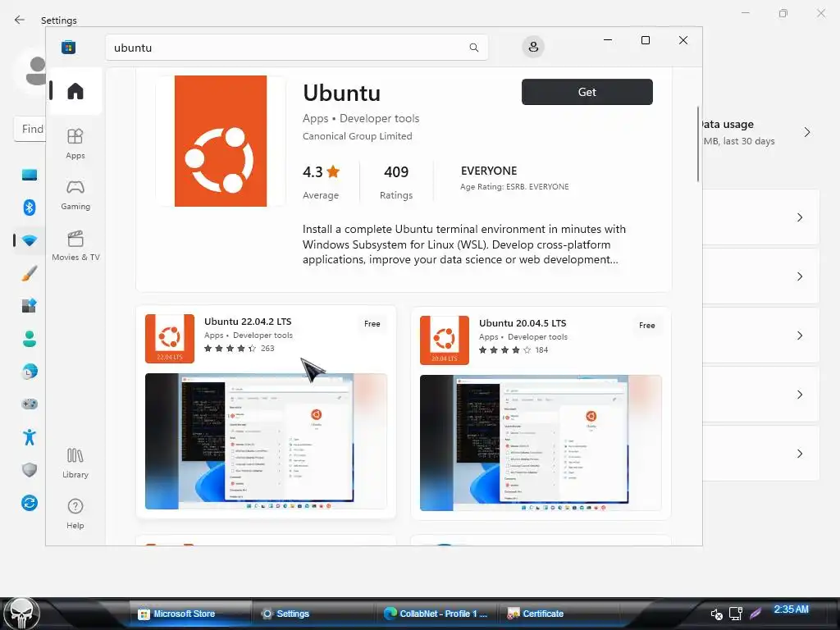
Task: Expand the third Settings row chevron below Data usage
Action: click(x=800, y=336)
